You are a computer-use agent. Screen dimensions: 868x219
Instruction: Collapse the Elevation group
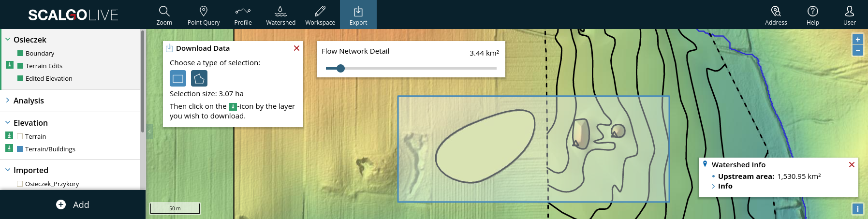[x=8, y=122]
